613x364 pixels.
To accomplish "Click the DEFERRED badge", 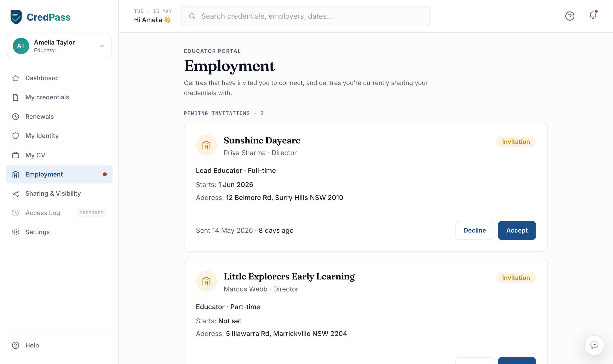I will 92,213.
